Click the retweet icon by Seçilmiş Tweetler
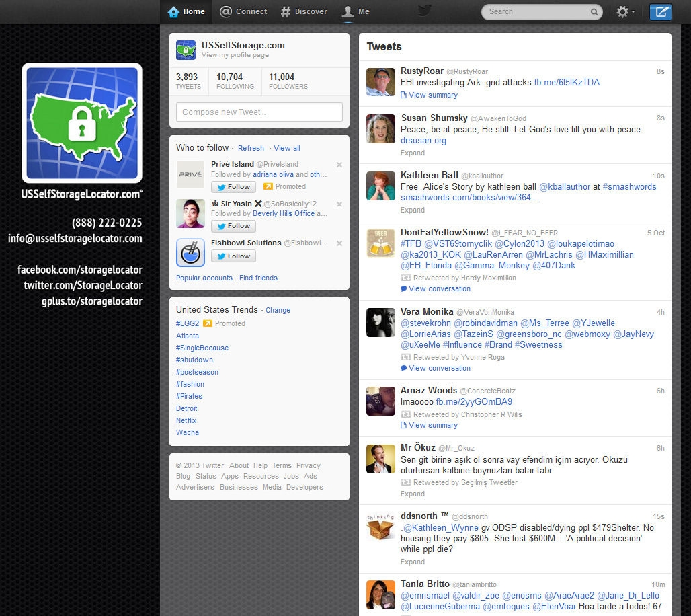Screen dimensions: 691x616 (405, 482)
